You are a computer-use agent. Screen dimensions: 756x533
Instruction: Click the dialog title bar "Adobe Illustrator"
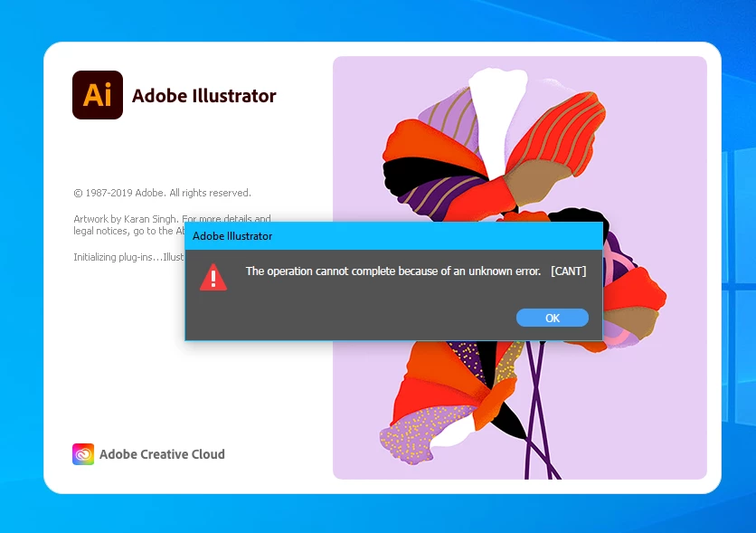point(393,236)
